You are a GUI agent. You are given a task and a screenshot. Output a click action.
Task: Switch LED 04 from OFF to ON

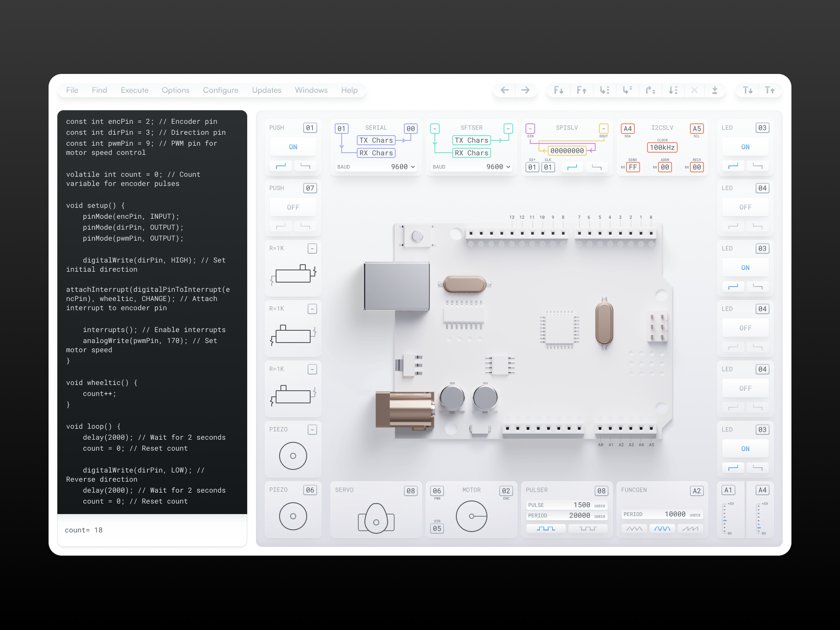click(745, 207)
